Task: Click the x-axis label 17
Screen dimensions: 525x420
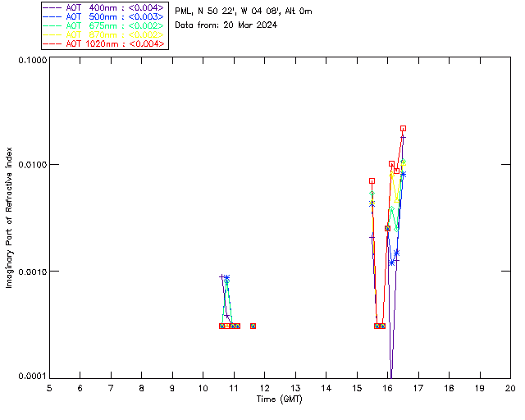Action: pos(418,388)
